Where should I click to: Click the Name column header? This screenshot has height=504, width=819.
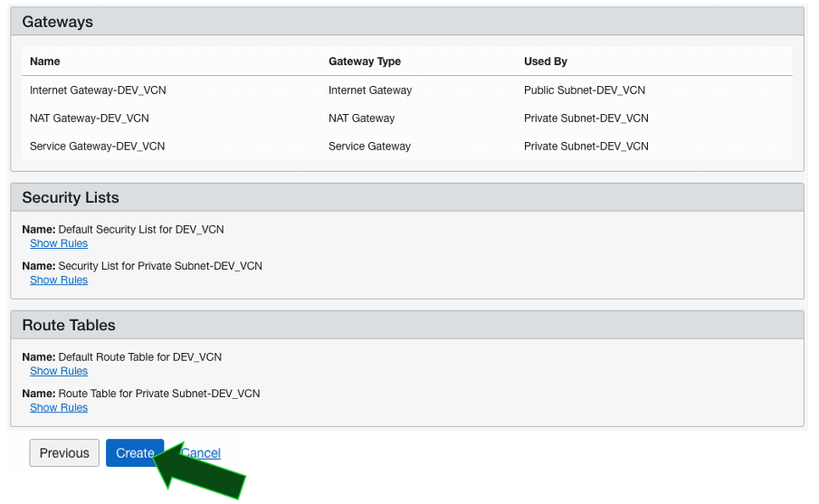45,62
